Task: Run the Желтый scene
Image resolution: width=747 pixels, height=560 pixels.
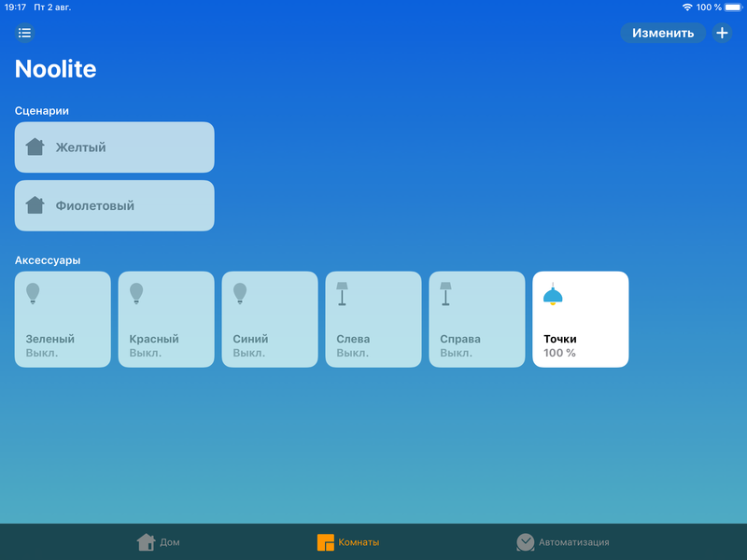Action: (x=114, y=147)
